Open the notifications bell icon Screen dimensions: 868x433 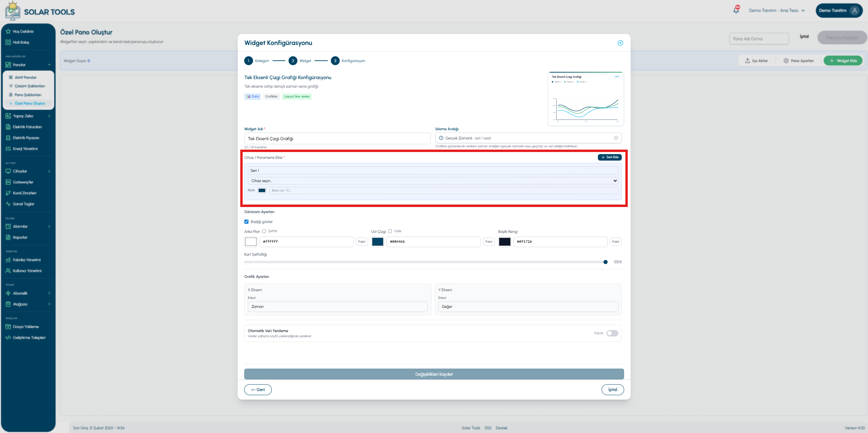coord(736,10)
